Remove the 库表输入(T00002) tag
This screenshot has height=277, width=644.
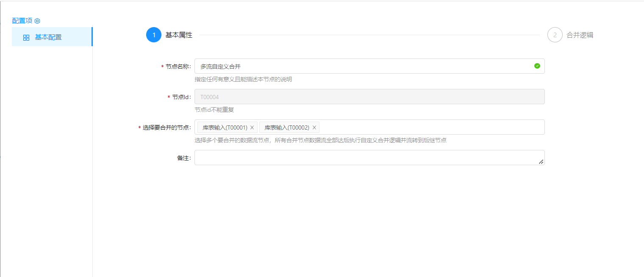pos(314,127)
